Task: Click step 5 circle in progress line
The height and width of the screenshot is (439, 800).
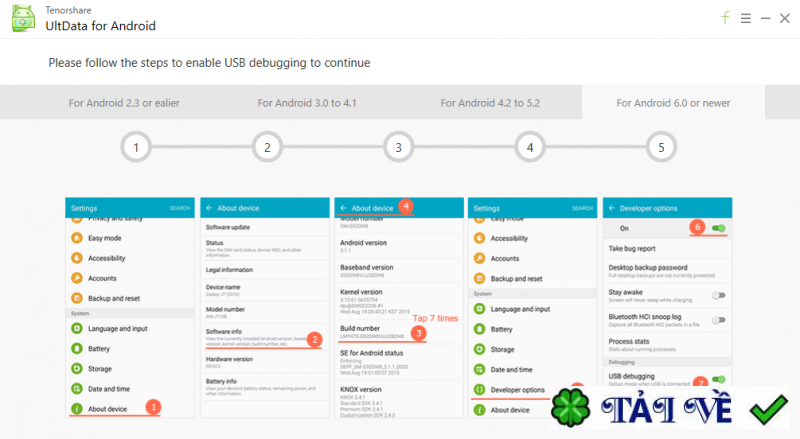Action: [661, 147]
